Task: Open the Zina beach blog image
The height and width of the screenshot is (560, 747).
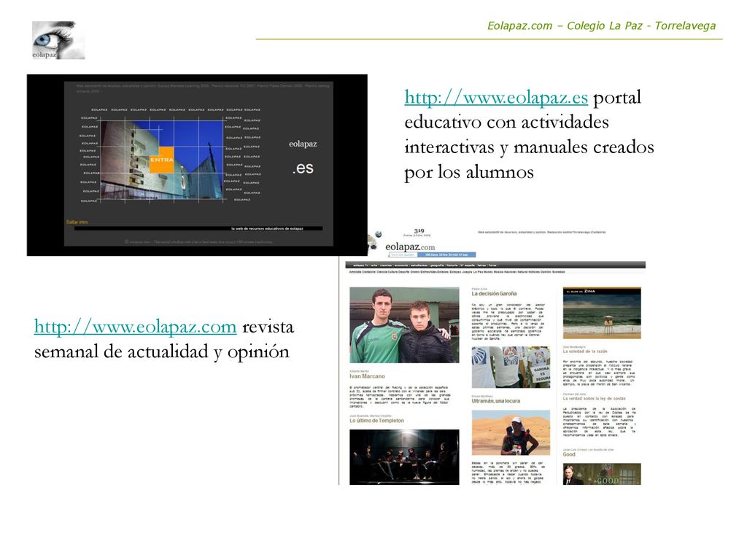Action: point(602,313)
